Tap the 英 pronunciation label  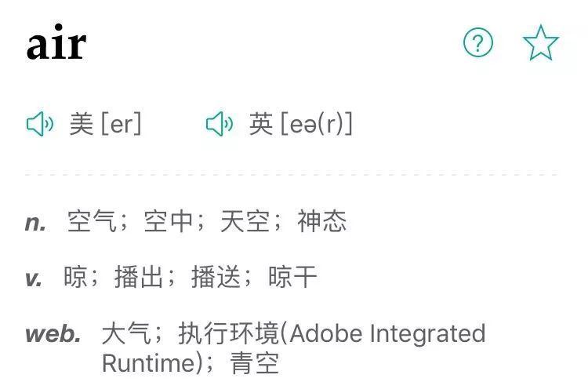(x=261, y=124)
